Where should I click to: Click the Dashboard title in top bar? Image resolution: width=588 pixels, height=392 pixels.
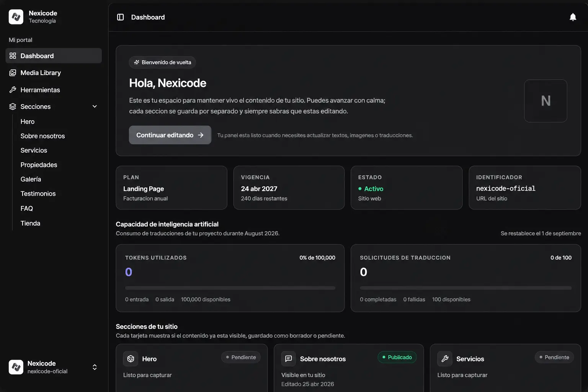coord(148,17)
